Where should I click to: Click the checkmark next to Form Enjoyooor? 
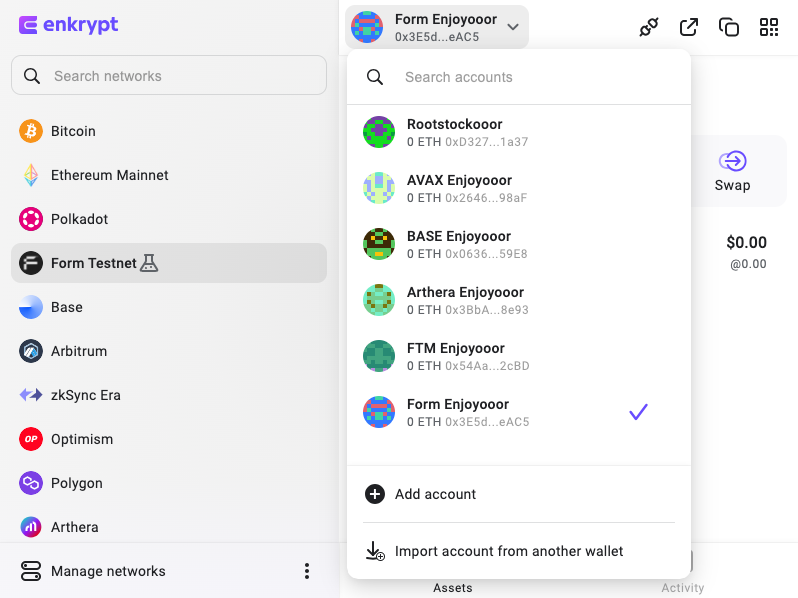tap(638, 412)
